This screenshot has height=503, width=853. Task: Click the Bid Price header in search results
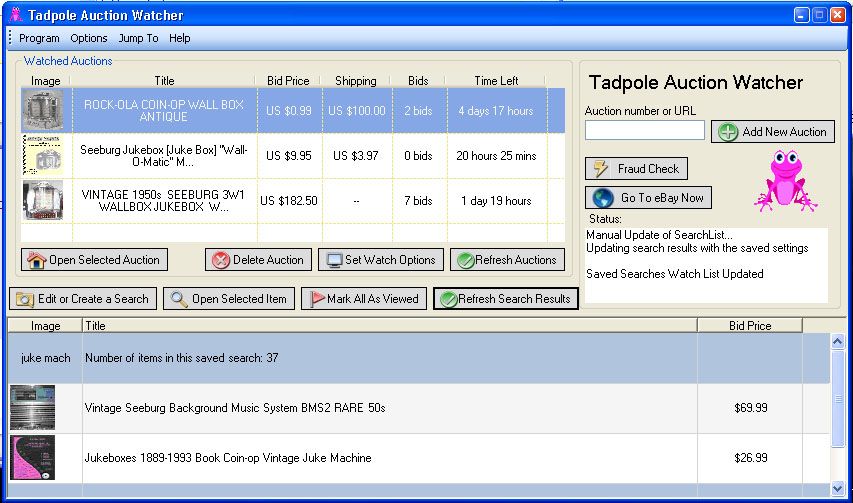click(x=750, y=326)
